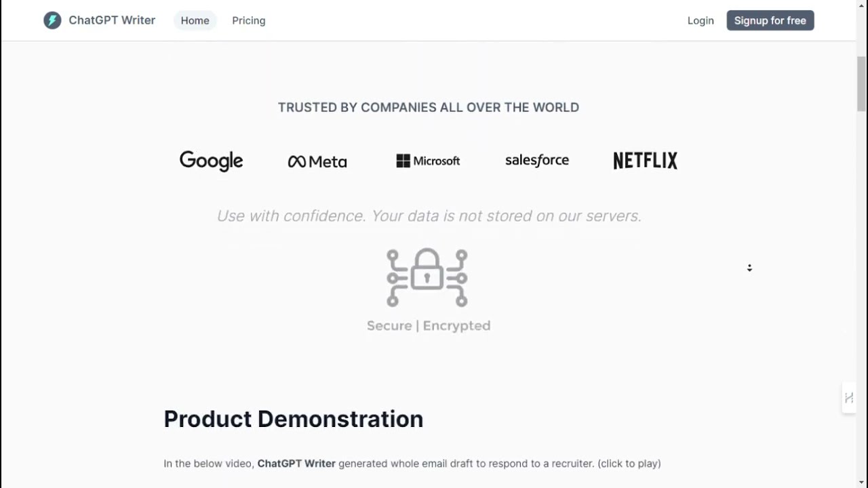The height and width of the screenshot is (488, 868).
Task: Click the '(click to play)' text
Action: [629, 464]
